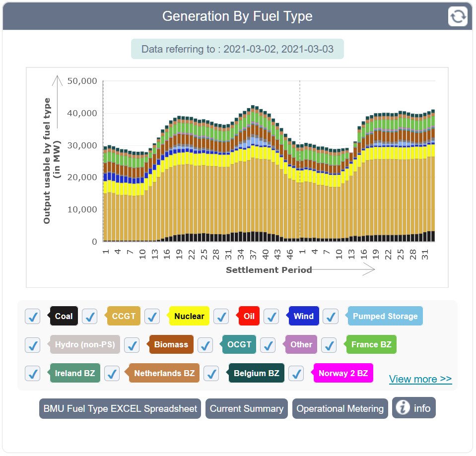Click the green France BZ tag
476x456 pixels.
point(371,345)
